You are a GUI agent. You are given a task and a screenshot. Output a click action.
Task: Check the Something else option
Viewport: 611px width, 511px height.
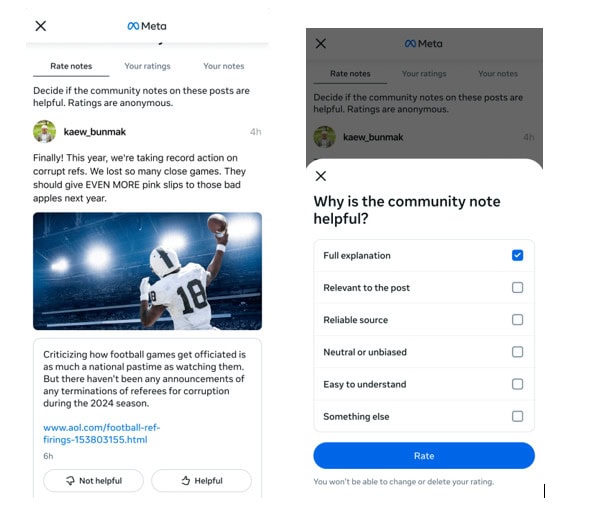(x=517, y=416)
